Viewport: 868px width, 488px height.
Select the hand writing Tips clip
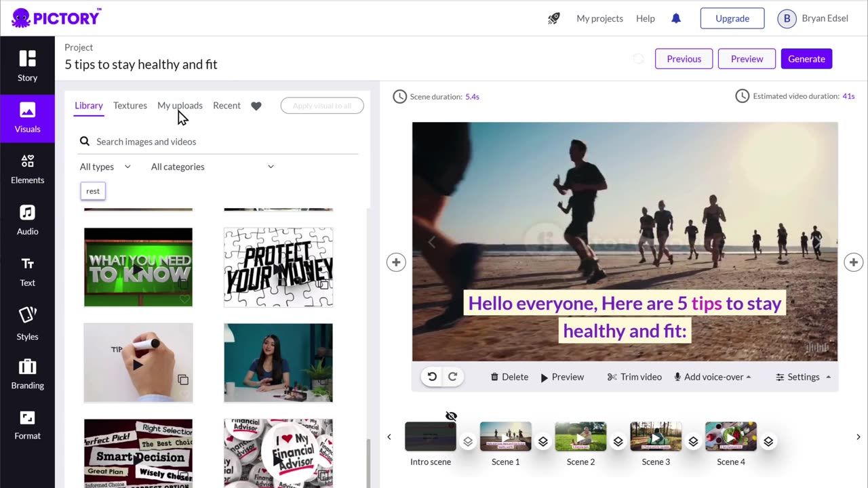click(x=138, y=363)
